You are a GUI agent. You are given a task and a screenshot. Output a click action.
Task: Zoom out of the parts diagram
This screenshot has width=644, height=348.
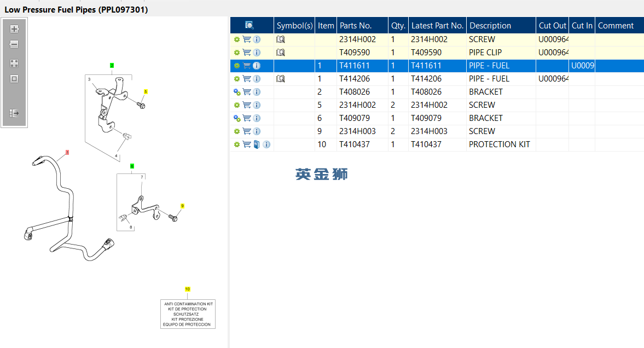pyautogui.click(x=14, y=44)
